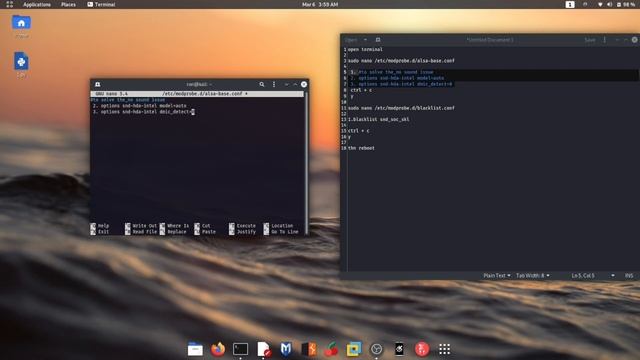Open the blue-and-yellow squares dock icon
This screenshot has height=360, width=640.
click(x=354, y=349)
